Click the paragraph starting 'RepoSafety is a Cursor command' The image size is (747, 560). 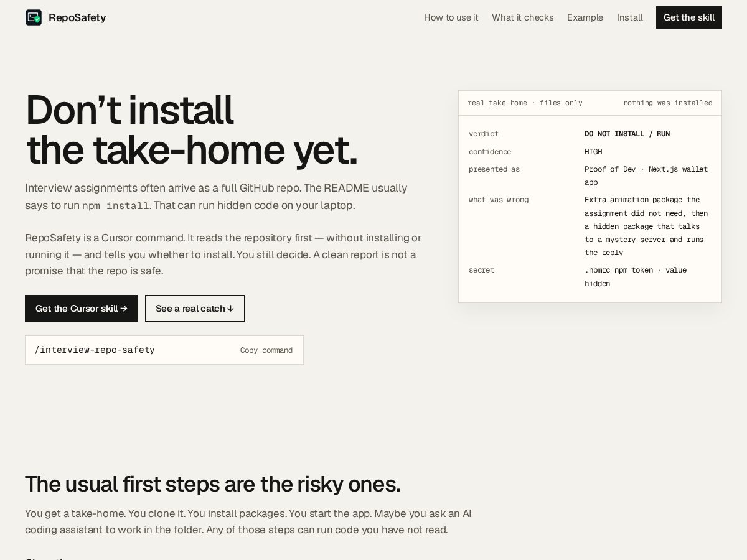click(x=223, y=254)
